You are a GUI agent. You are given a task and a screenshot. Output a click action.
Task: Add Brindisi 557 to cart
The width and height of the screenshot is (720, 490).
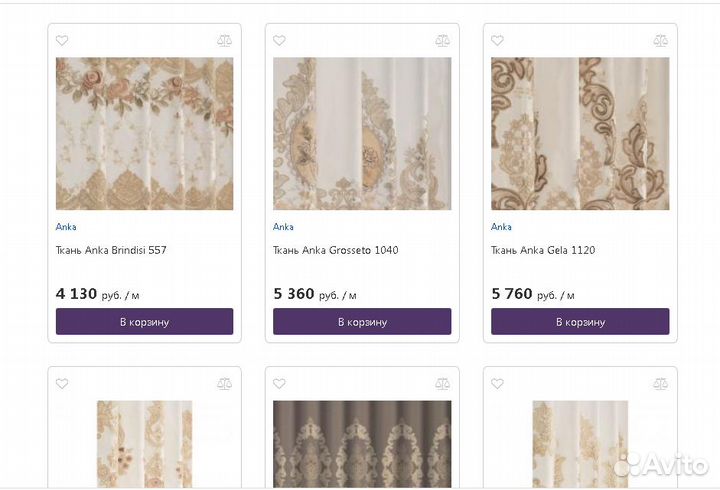click(144, 322)
